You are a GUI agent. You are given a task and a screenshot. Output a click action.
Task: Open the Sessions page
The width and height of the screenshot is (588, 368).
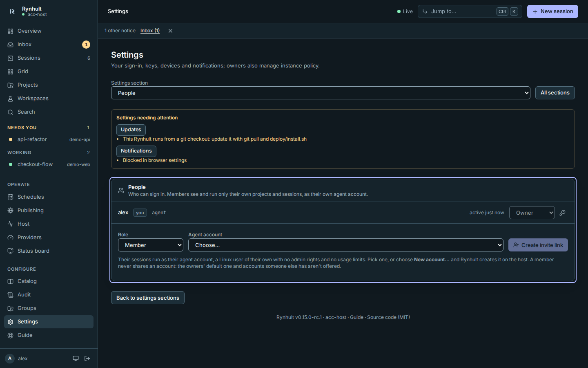(x=49, y=58)
